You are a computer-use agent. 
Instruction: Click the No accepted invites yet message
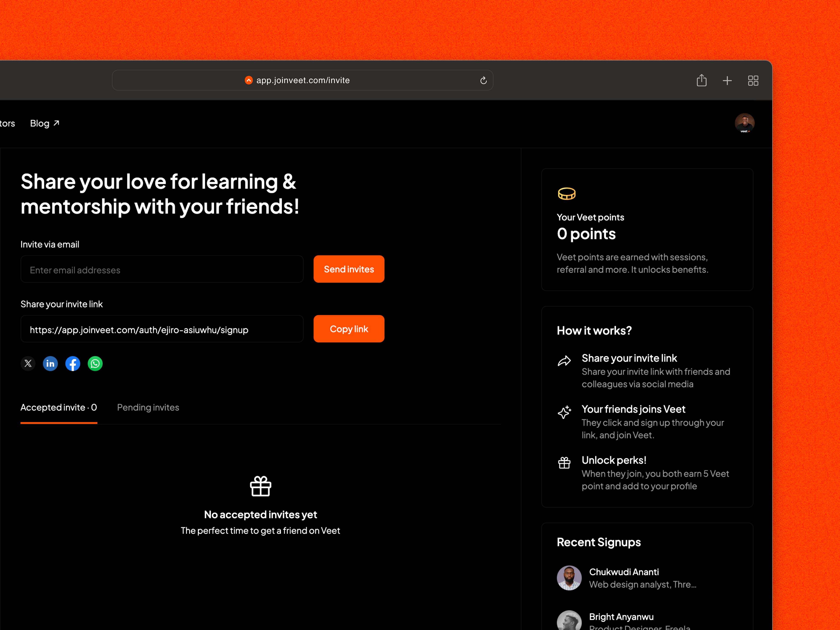(x=261, y=514)
